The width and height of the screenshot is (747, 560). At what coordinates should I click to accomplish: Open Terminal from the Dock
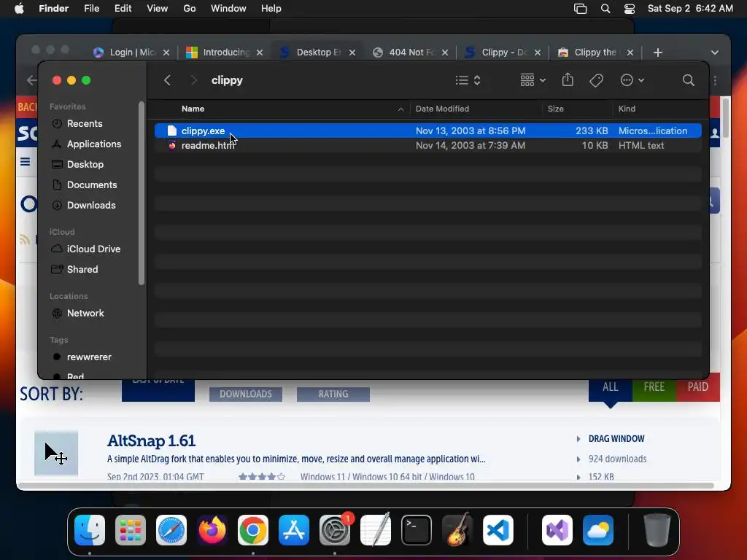pos(417,530)
